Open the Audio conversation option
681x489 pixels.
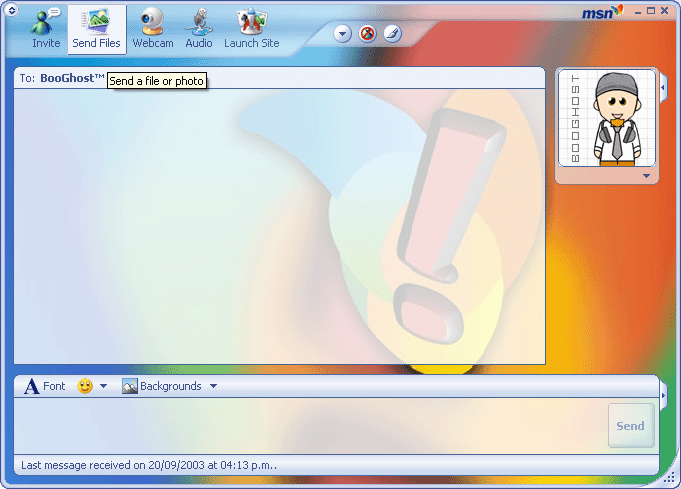[x=199, y=29]
